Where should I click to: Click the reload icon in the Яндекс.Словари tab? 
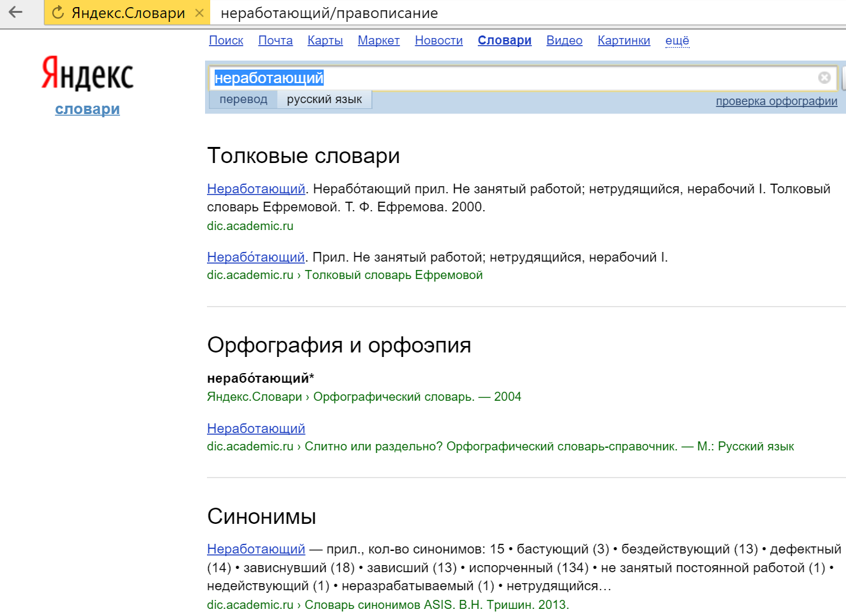pos(58,13)
